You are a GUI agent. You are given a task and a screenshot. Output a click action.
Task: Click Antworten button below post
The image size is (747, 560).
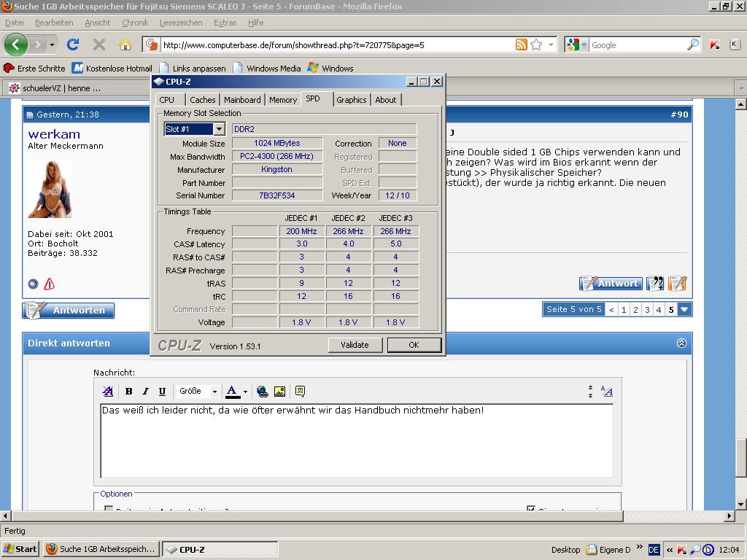coord(68,311)
